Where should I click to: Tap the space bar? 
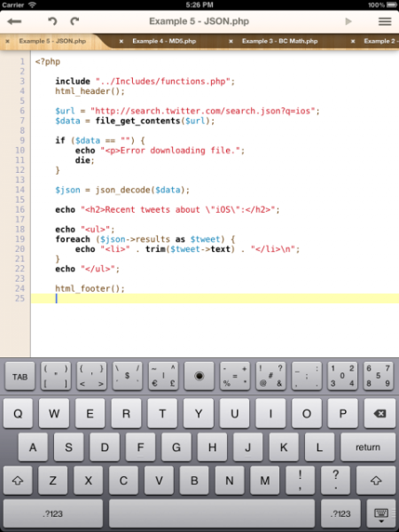[212, 513]
